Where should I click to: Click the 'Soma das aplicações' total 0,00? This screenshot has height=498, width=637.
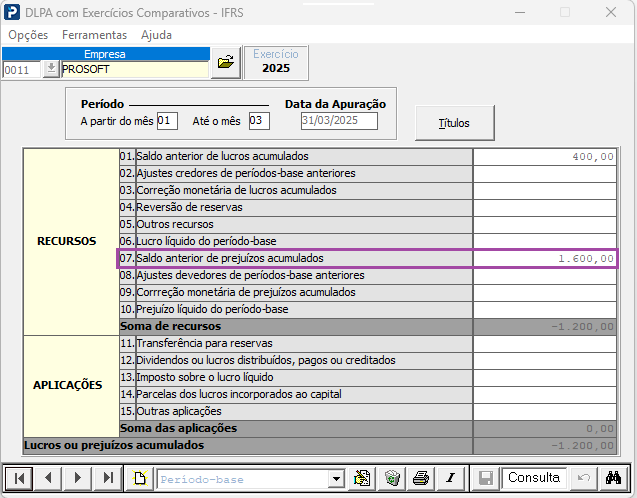coord(545,429)
